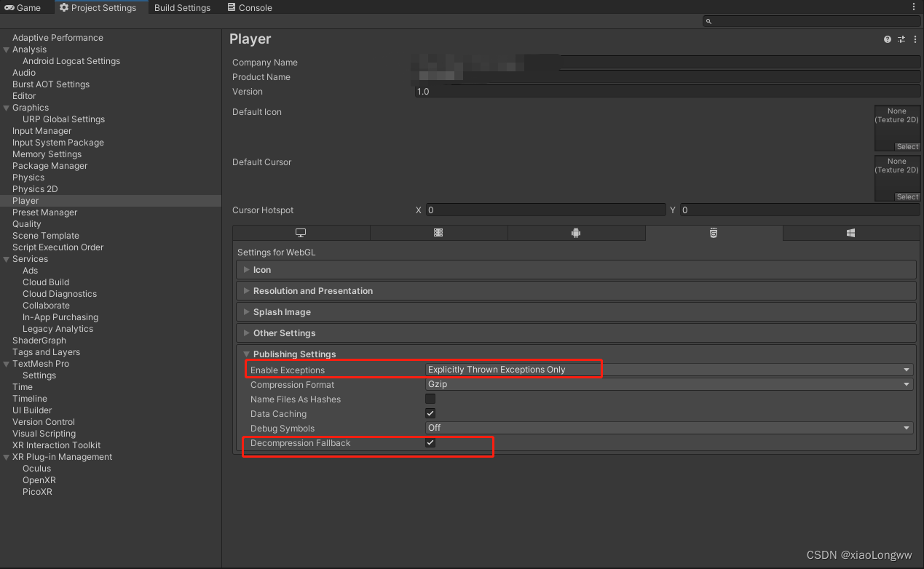Open the Debug Symbols dropdown
924x569 pixels.
pos(669,428)
